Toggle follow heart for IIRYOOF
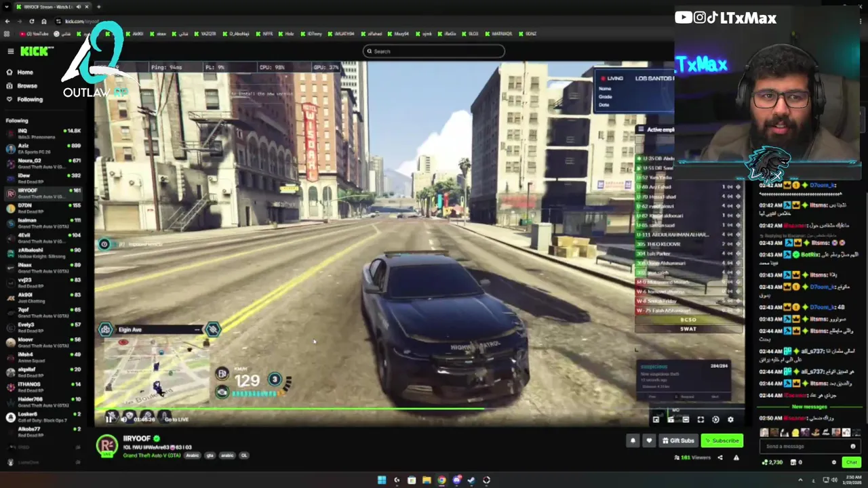 pos(649,441)
